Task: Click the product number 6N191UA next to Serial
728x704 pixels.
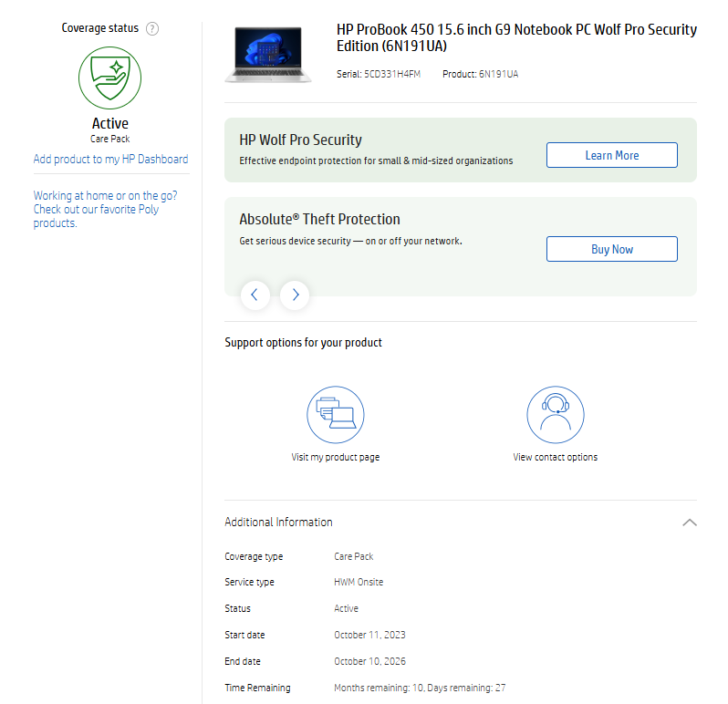Action: 498,74
